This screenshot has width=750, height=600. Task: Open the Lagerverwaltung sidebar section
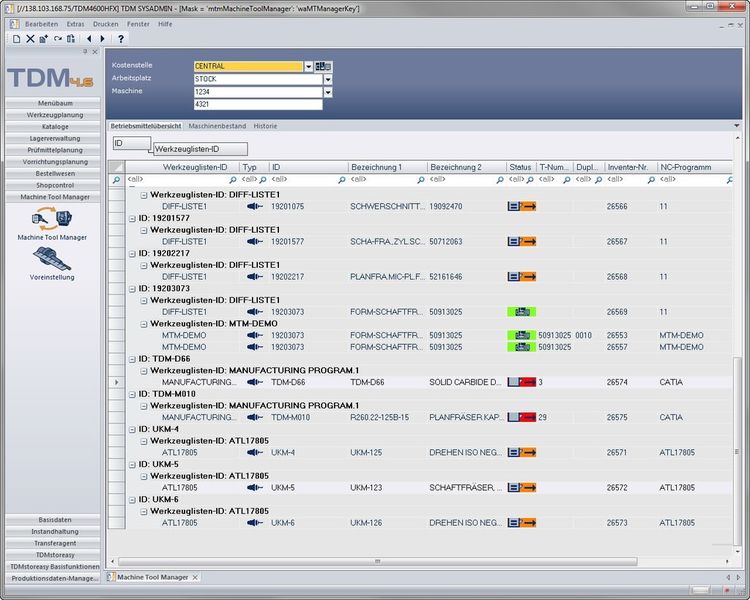[x=55, y=138]
